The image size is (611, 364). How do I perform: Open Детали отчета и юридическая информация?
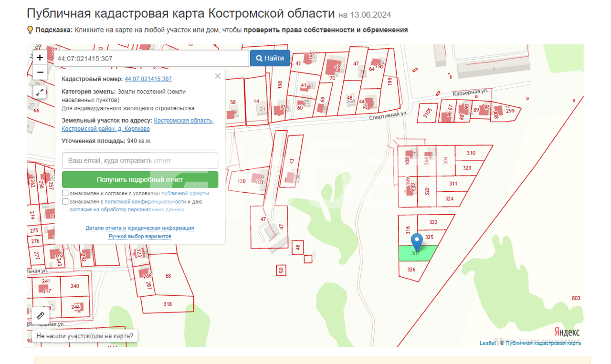point(140,228)
